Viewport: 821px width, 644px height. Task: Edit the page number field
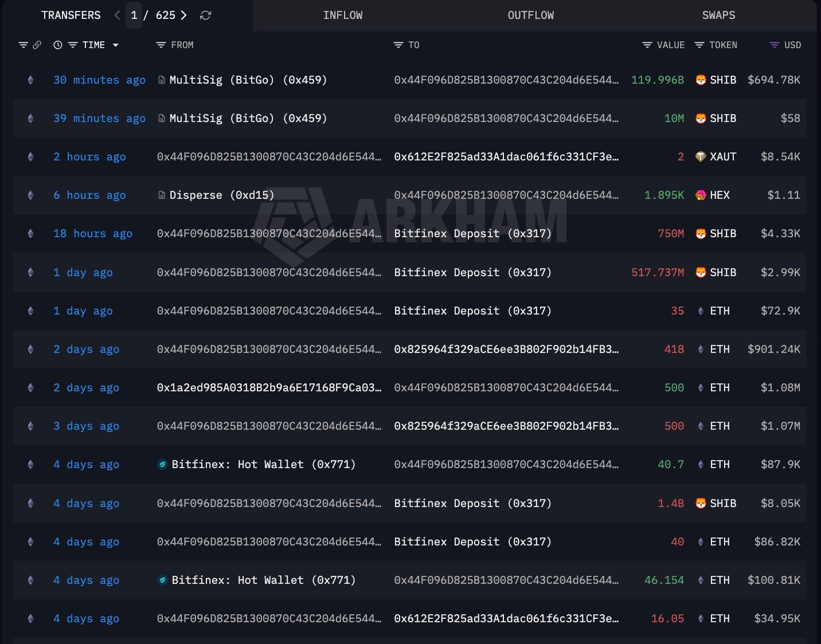tap(134, 15)
